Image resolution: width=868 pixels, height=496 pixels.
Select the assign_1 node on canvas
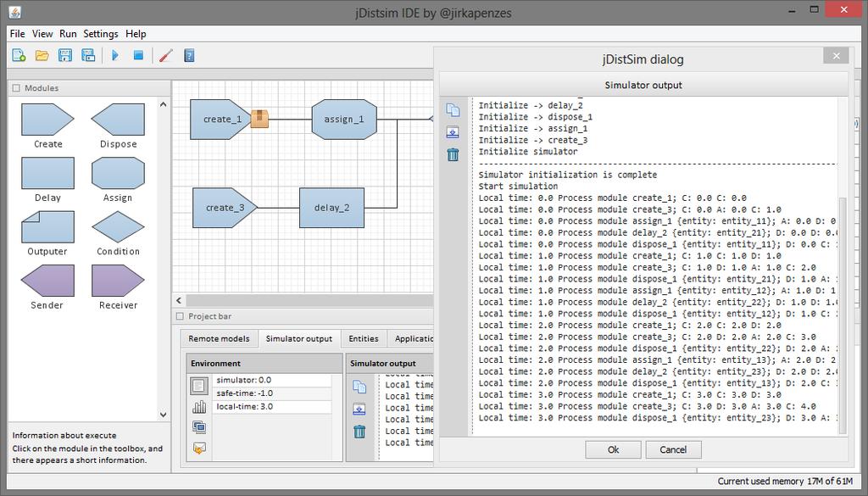(x=344, y=119)
